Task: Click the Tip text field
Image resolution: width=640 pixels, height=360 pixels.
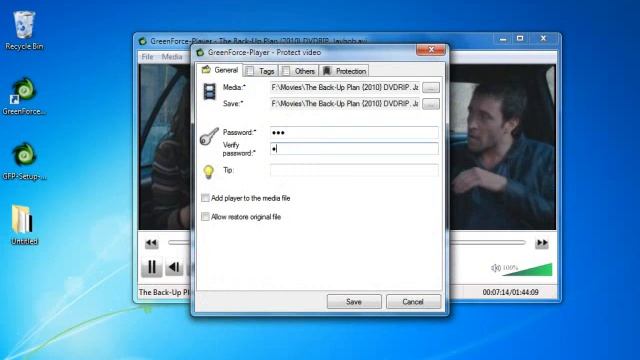Action: [x=354, y=170]
